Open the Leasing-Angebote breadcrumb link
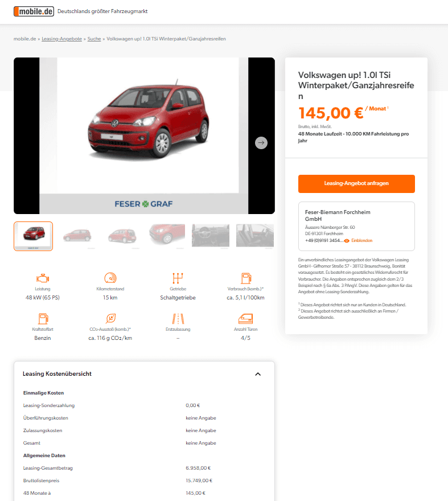 click(x=61, y=39)
